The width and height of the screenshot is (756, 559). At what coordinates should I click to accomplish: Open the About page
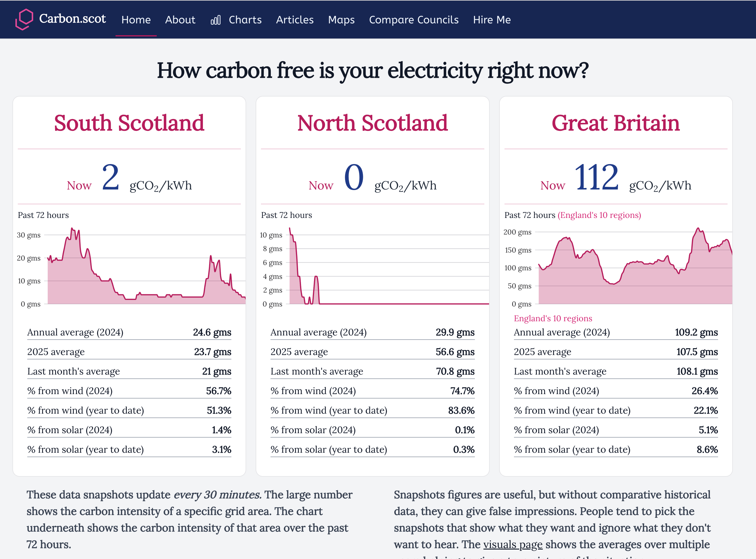pyautogui.click(x=180, y=20)
